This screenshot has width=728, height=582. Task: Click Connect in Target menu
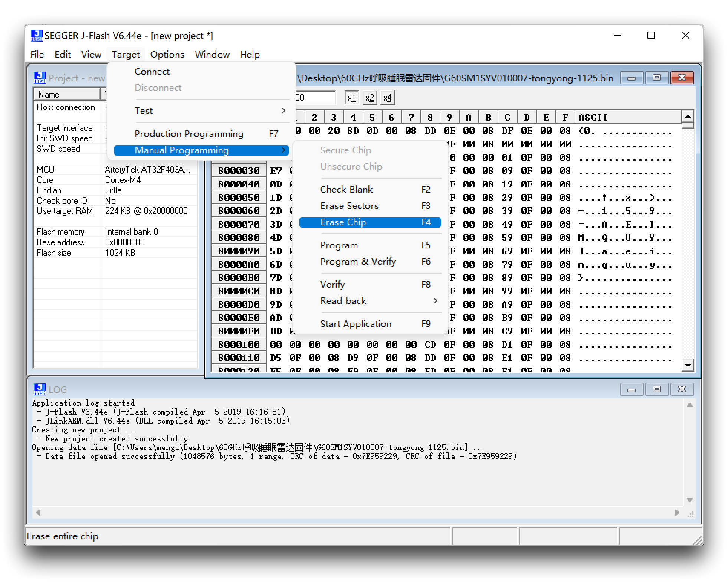pos(152,71)
